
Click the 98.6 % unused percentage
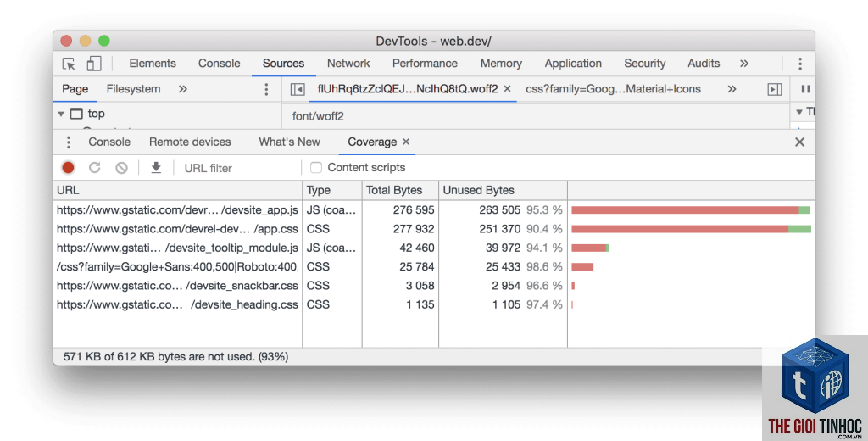click(x=544, y=266)
